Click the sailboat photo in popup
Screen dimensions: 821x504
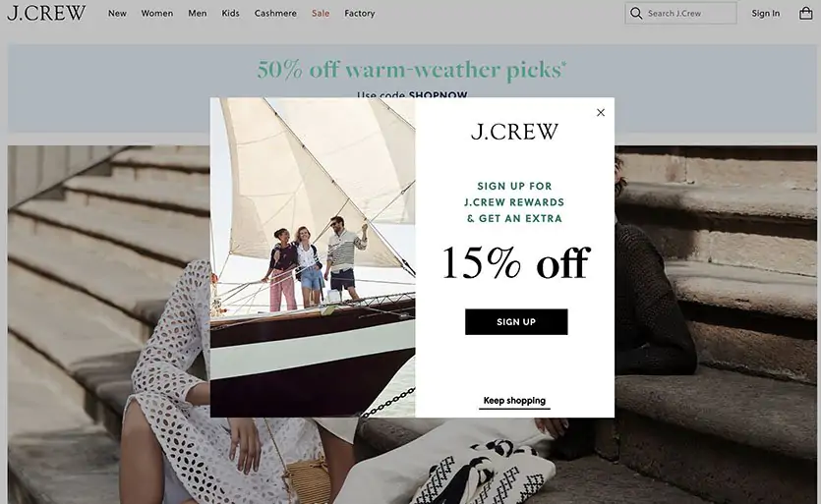[313, 257]
